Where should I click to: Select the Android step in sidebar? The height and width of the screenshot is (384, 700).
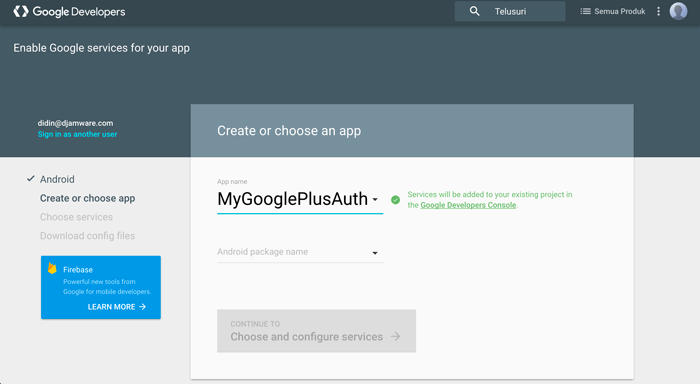click(x=57, y=179)
